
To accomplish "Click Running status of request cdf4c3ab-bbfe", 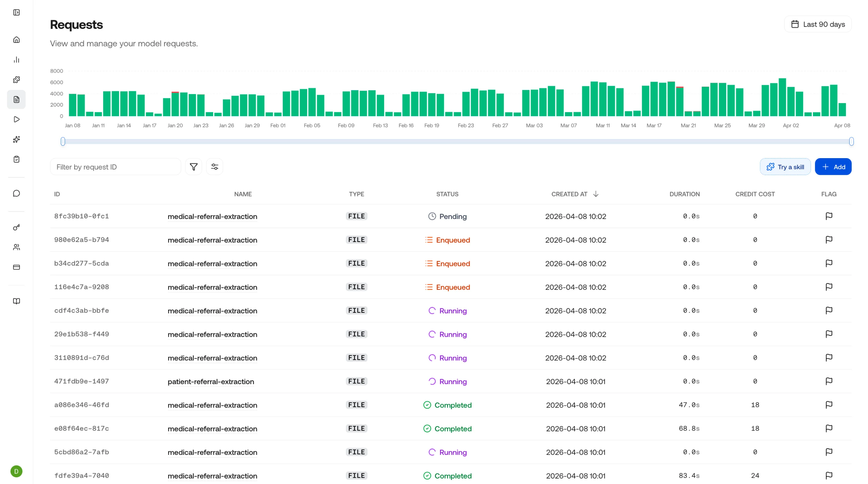I will [447, 311].
